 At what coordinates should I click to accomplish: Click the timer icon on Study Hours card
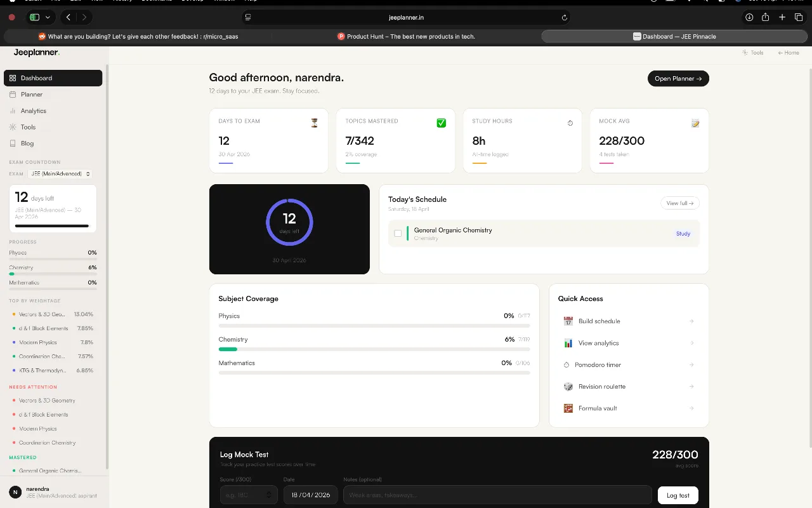570,123
